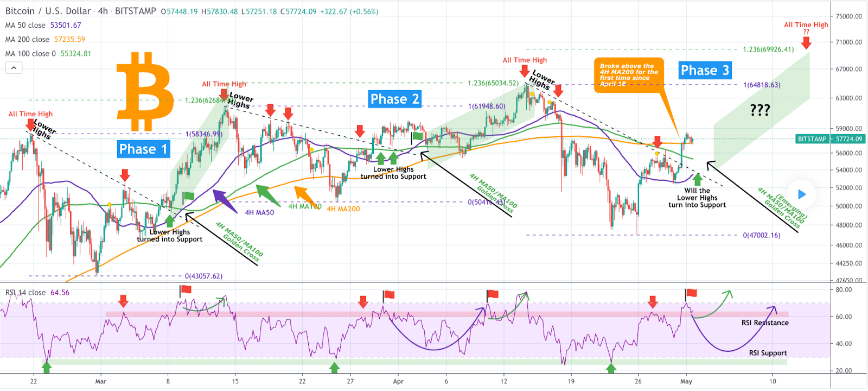This screenshot has height=391, width=868.
Task: Click the 80.00 level on RSI axis
Action: click(844, 290)
